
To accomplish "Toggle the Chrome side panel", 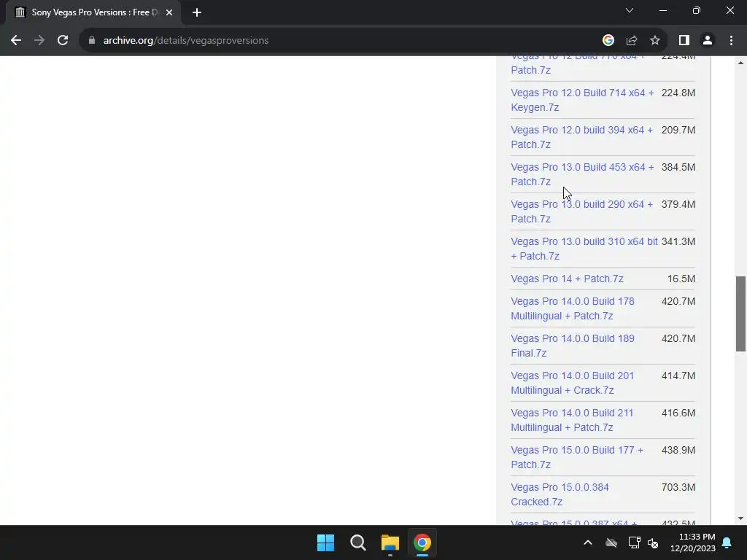I will (684, 41).
